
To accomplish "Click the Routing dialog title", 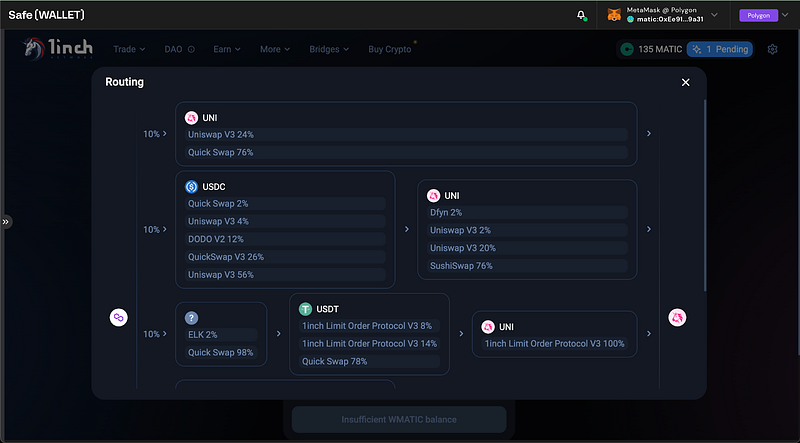I will tap(124, 82).
